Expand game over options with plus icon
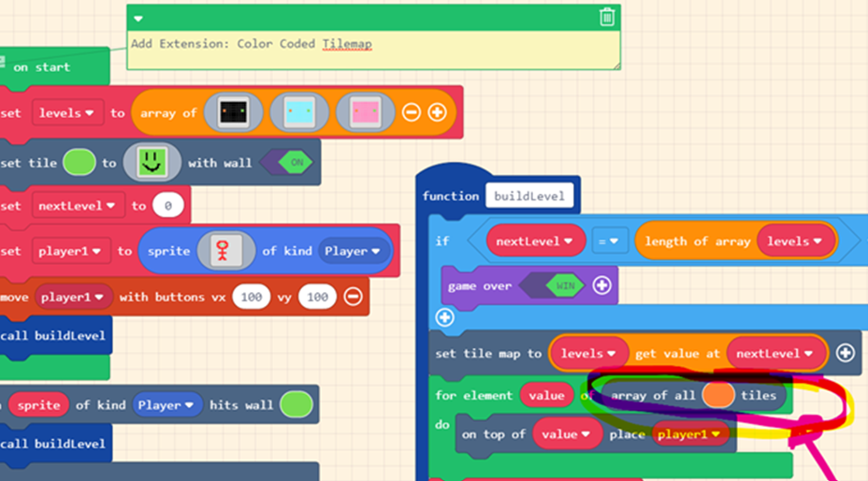Screen dimensions: 868x481 (601, 285)
